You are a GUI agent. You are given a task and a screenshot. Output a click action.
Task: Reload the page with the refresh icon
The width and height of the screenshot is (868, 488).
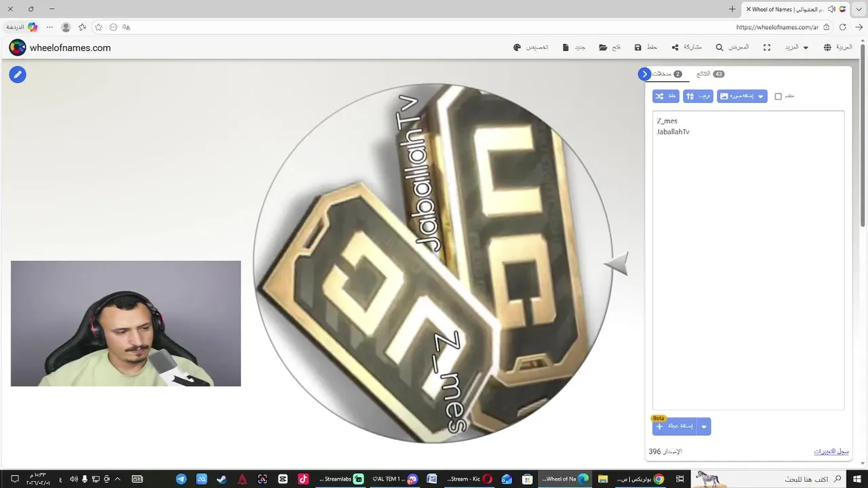[x=843, y=27]
